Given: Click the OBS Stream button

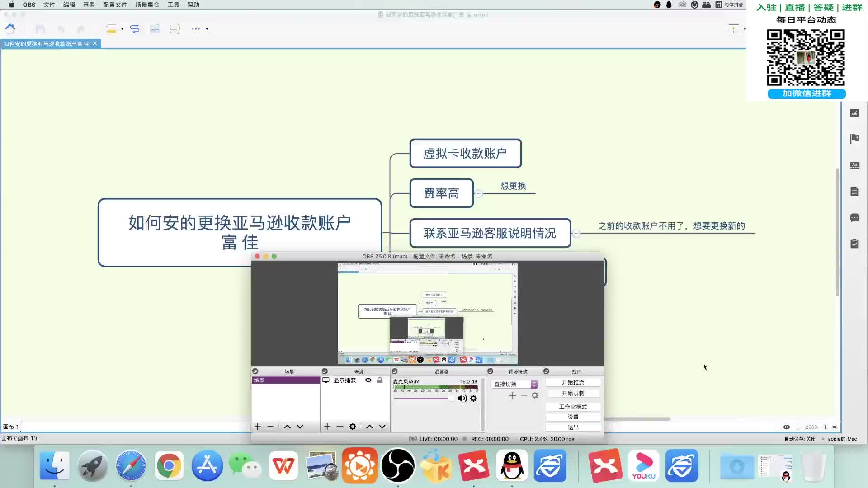Looking at the screenshot, I should 572,382.
